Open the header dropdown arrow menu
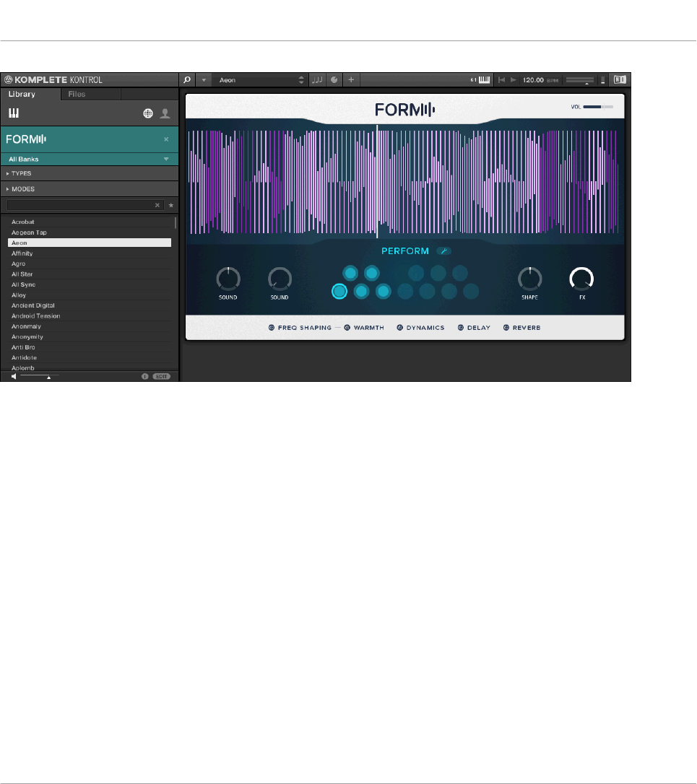The height and width of the screenshot is (784, 697). pos(204,80)
